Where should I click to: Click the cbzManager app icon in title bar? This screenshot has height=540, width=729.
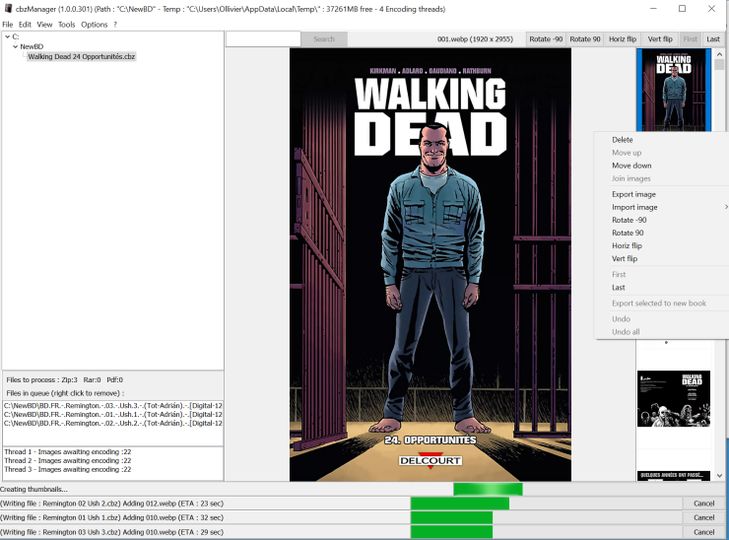tap(8, 8)
